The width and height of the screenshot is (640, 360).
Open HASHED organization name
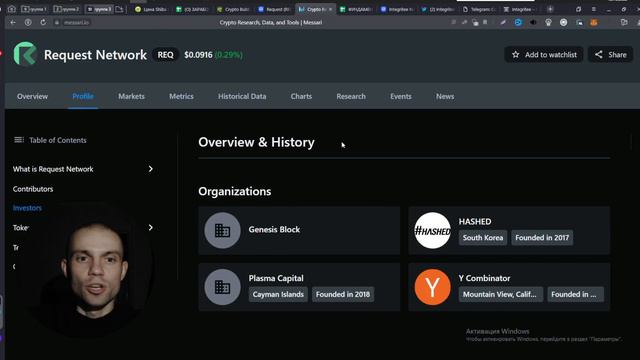pos(475,221)
